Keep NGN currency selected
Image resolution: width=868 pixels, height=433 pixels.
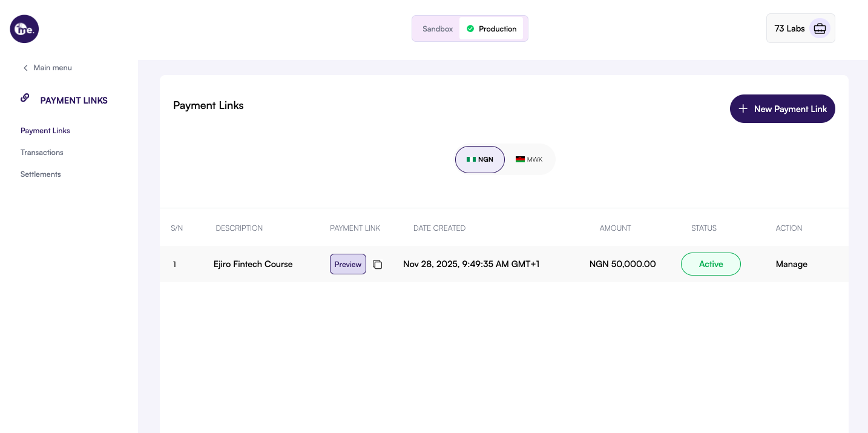click(x=480, y=159)
